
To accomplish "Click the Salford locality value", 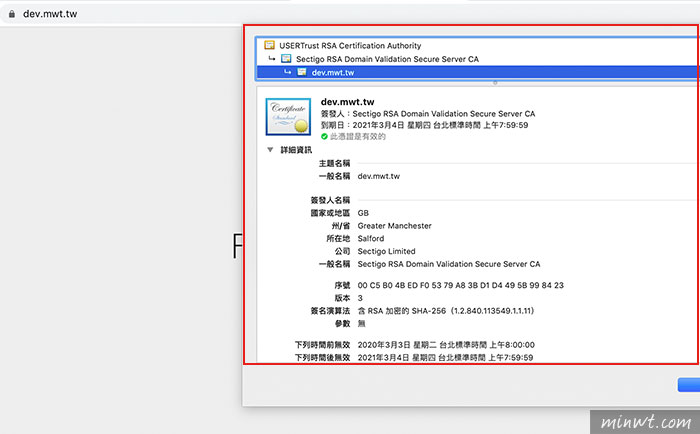I will pyautogui.click(x=371, y=238).
